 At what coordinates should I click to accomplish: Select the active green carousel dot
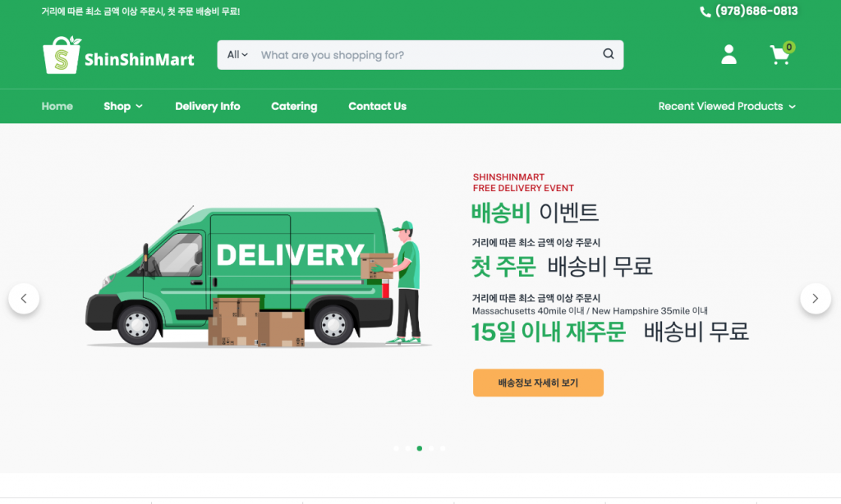[420, 448]
